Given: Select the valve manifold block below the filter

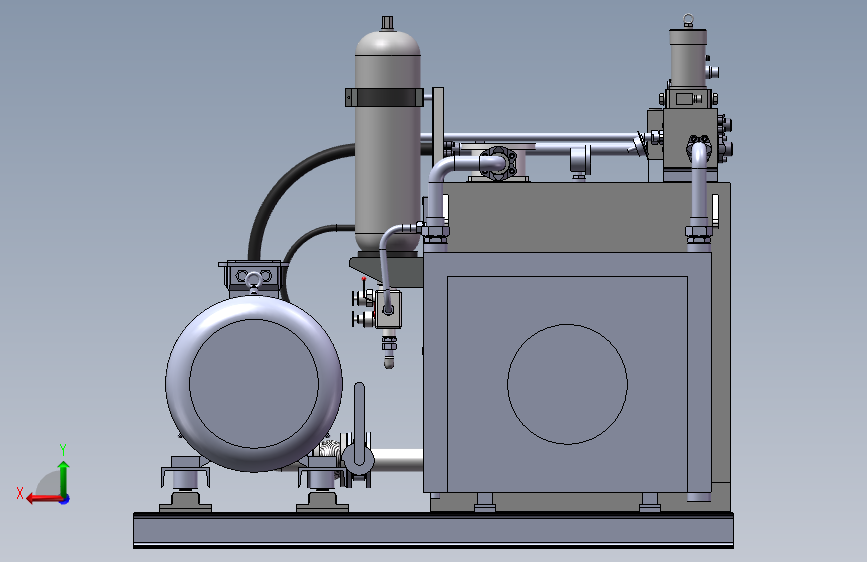Looking at the screenshot, I should [x=690, y=139].
